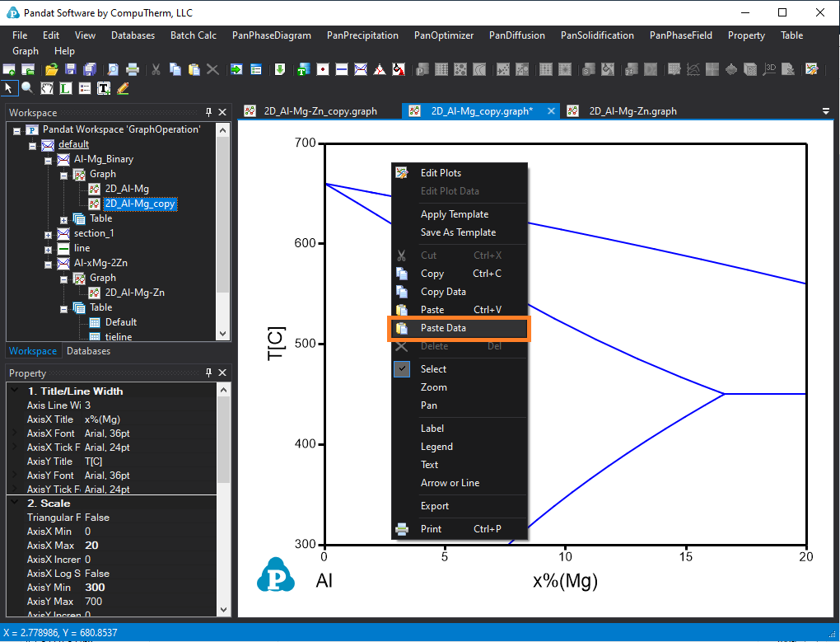Open the PanPhaseDiagram menu

pyautogui.click(x=272, y=35)
